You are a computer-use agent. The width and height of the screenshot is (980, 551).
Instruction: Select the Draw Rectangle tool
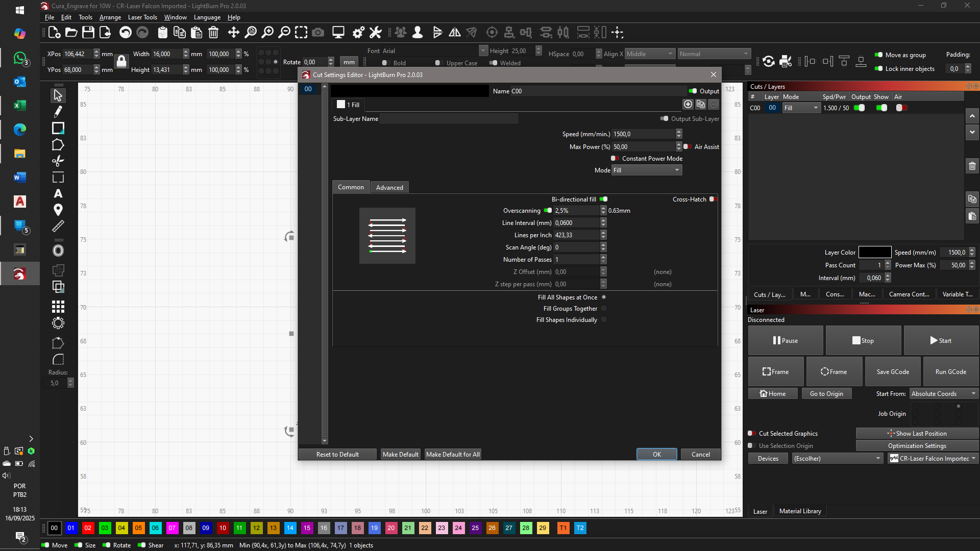pos(58,128)
